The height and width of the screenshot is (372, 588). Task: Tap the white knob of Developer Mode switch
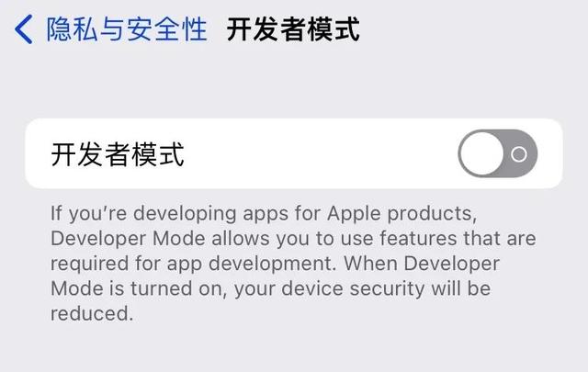coord(481,153)
